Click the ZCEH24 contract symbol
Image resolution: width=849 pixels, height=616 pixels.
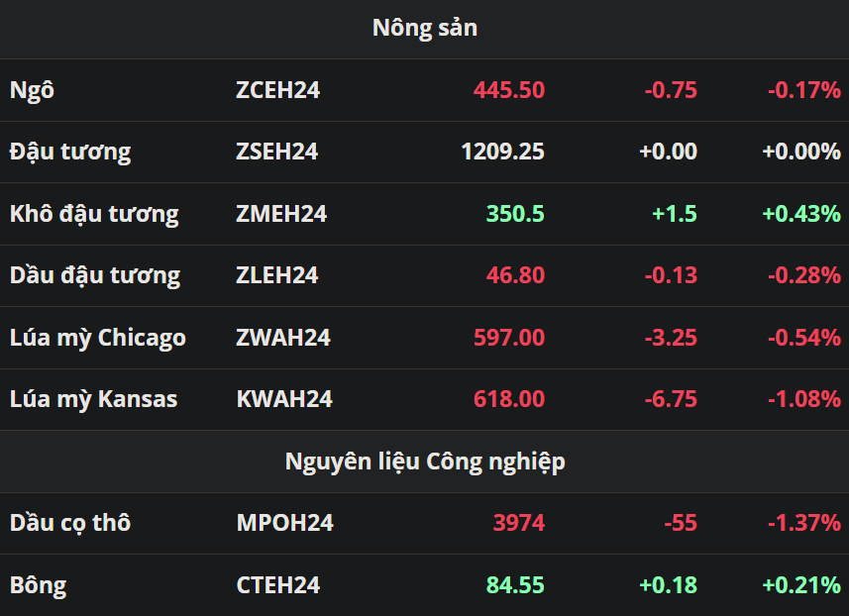click(x=277, y=90)
